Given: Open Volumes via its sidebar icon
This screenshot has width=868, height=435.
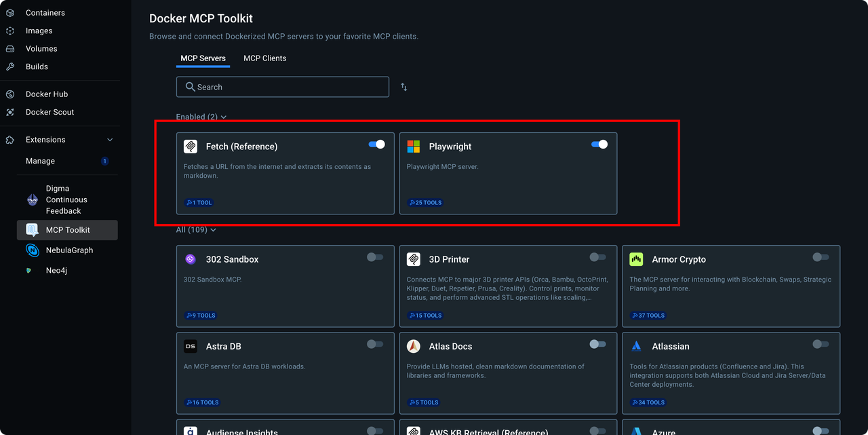Looking at the screenshot, I should 10,49.
